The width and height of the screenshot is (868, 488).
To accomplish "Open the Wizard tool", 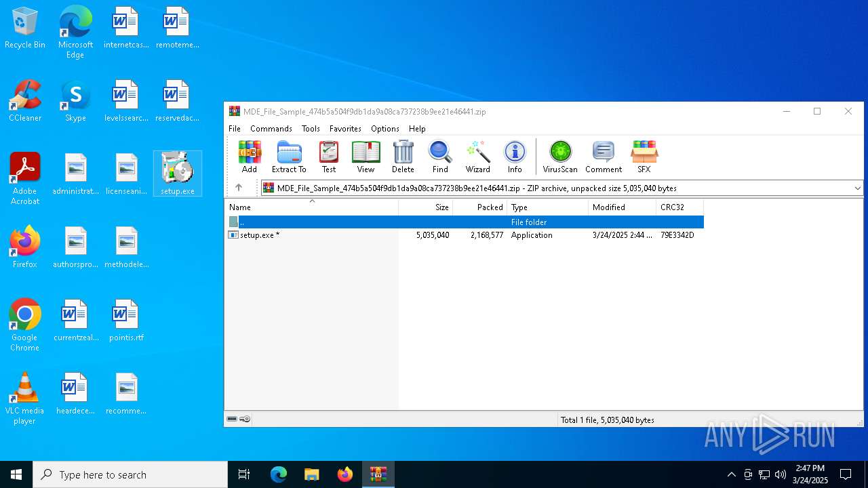I will coord(477,157).
